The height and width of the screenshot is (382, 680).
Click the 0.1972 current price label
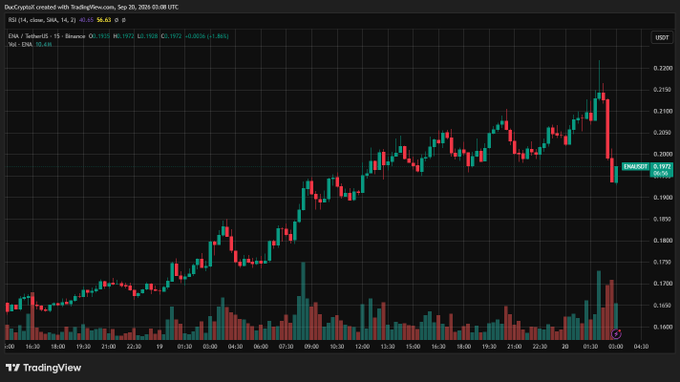(662, 167)
